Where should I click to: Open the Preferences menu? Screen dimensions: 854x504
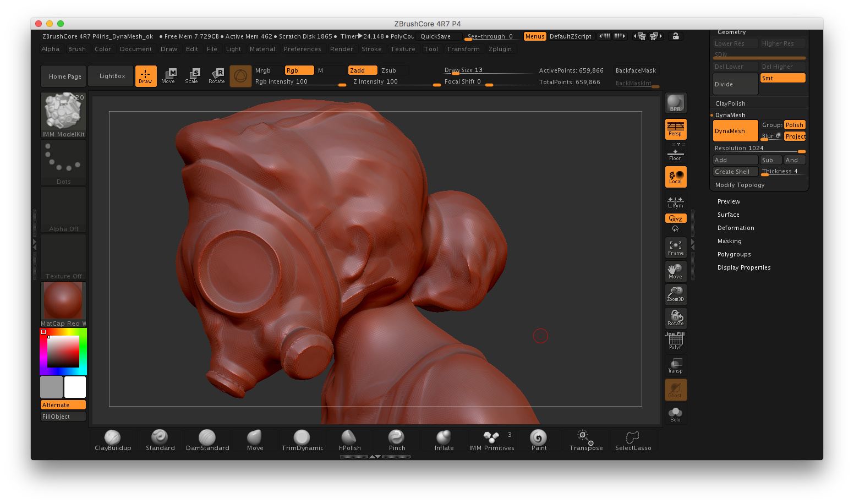point(302,49)
